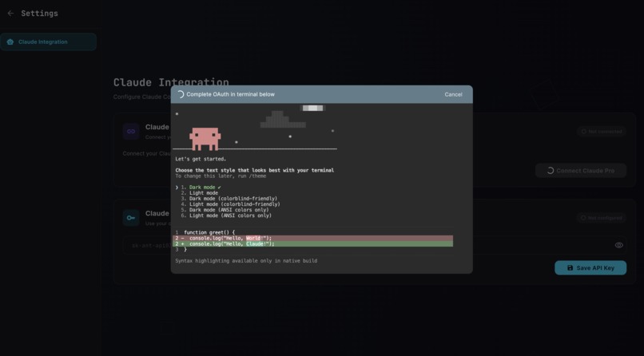The width and height of the screenshot is (644, 356).
Task: Click the syntax highlighting notice text
Action: pyautogui.click(x=246, y=261)
